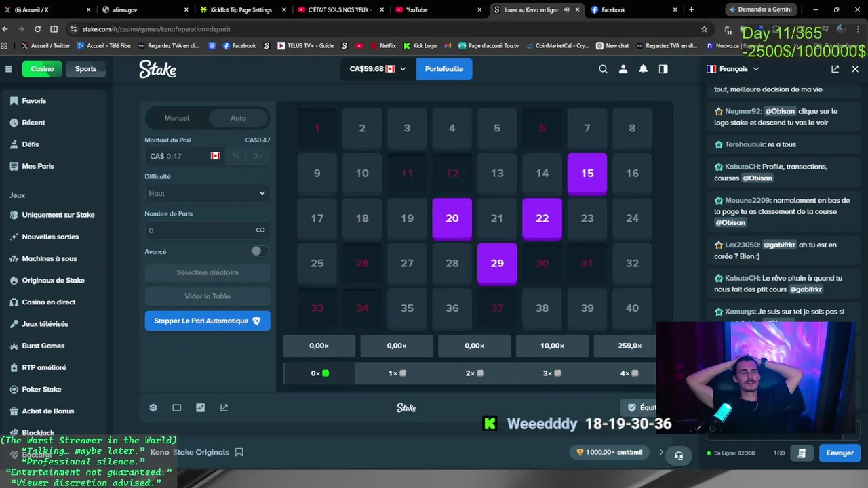Bookmark this page with the star icon

704,29
